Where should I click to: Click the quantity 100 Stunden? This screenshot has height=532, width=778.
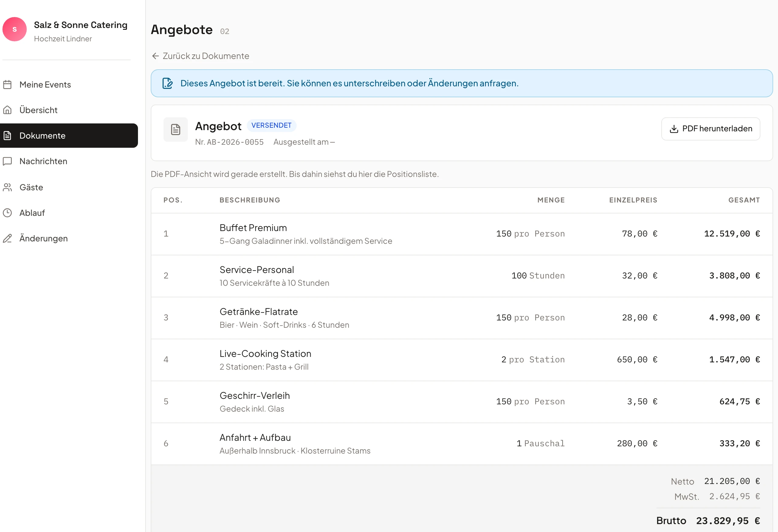538,275
